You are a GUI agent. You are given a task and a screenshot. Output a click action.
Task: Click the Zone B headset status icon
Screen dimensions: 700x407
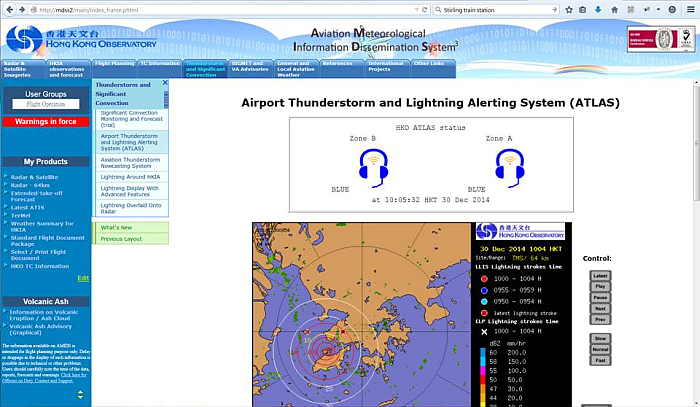374,168
